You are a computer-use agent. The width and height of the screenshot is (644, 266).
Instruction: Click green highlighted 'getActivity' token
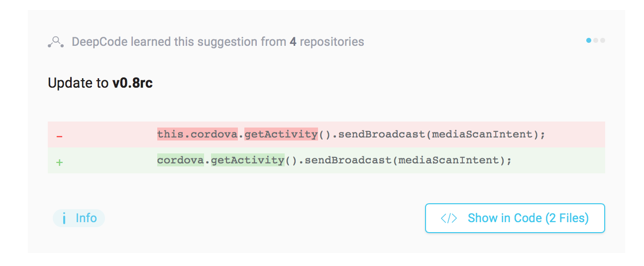coord(247,160)
